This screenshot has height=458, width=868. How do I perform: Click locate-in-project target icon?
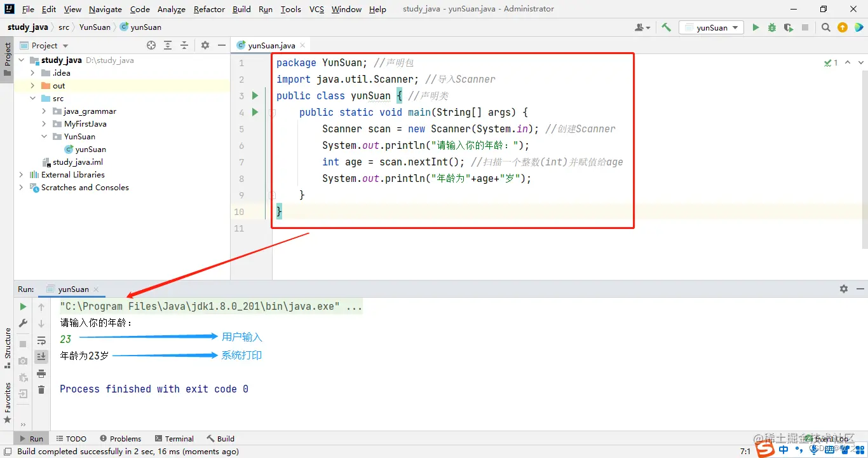point(151,45)
